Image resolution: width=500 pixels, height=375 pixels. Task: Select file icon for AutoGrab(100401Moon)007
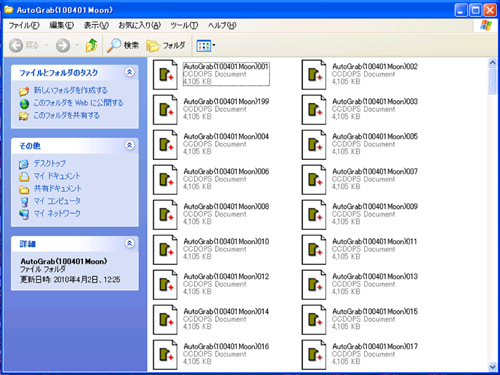pos(314,180)
